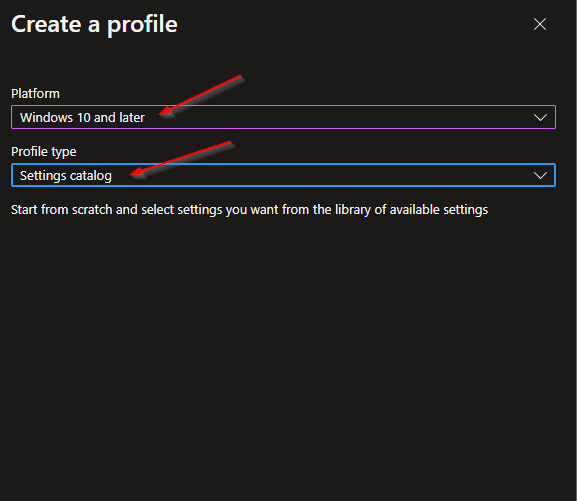Image resolution: width=577 pixels, height=501 pixels.
Task: Open the Settings catalog combo box
Action: [x=283, y=175]
